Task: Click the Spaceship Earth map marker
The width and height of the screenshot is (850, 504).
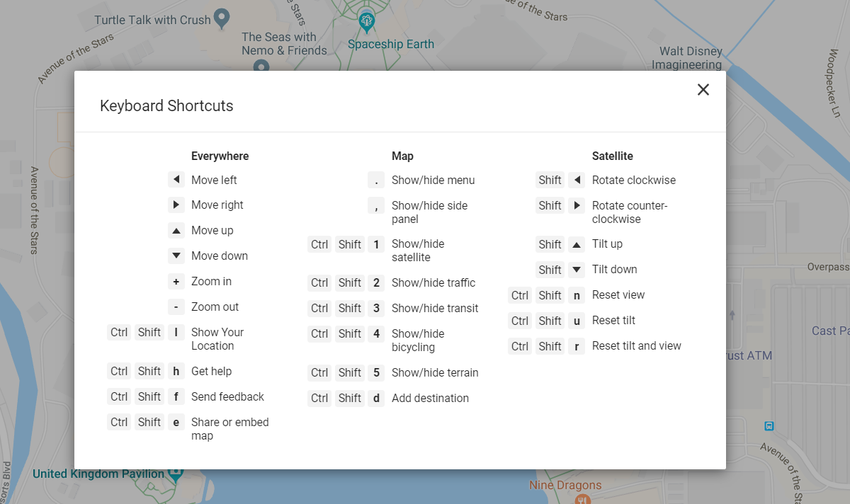Action: (x=366, y=22)
